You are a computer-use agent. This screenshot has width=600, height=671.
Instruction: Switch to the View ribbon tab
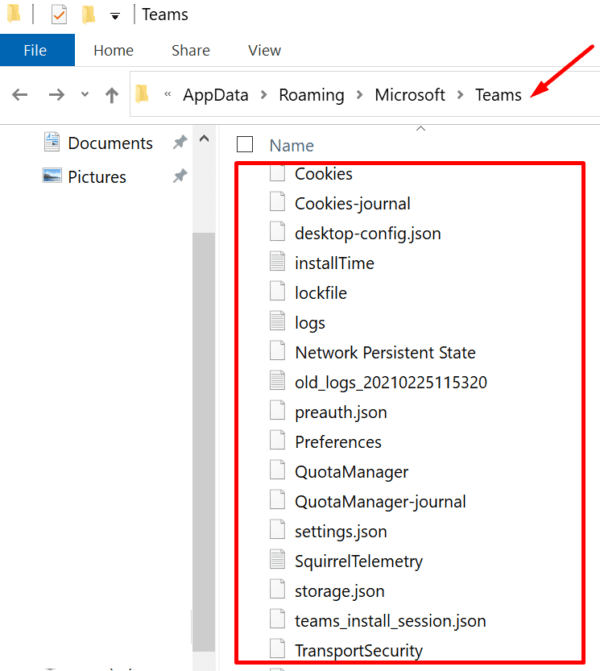click(264, 50)
